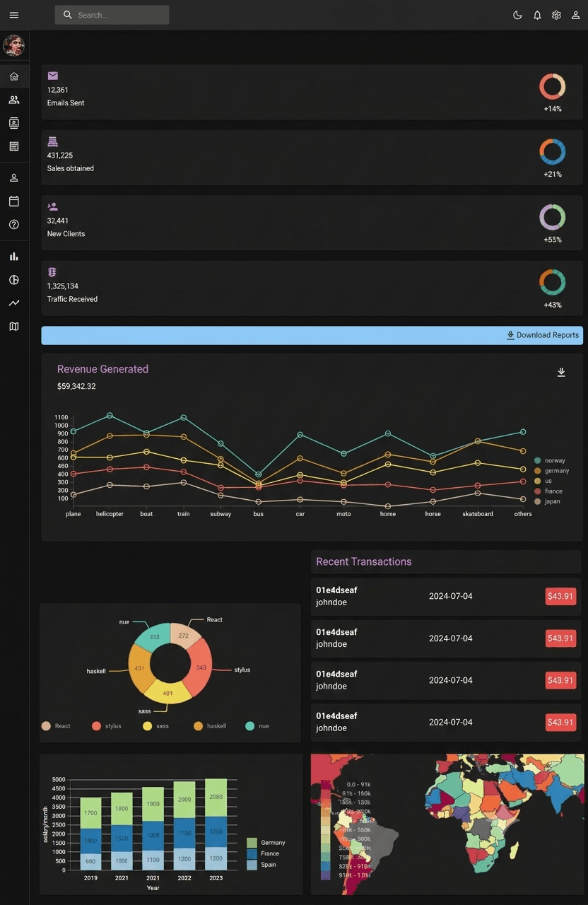The image size is (588, 905).
Task: Click the stylus legend entry below the pie chart
Action: [107, 726]
